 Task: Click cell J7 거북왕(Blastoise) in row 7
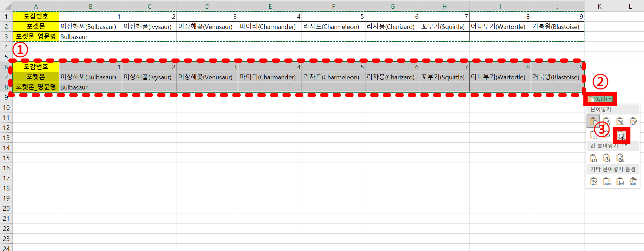pyautogui.click(x=558, y=77)
